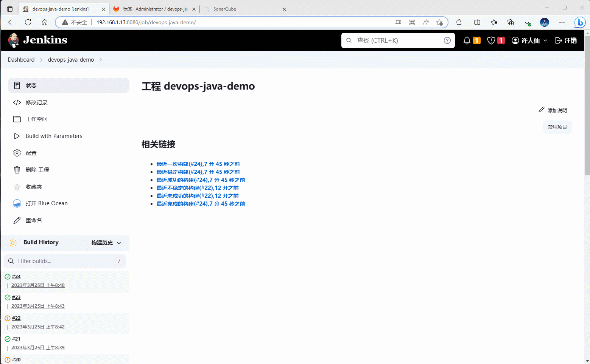Click the browser address bar URL
Viewport: 590px width, 364px height.
[x=146, y=22]
